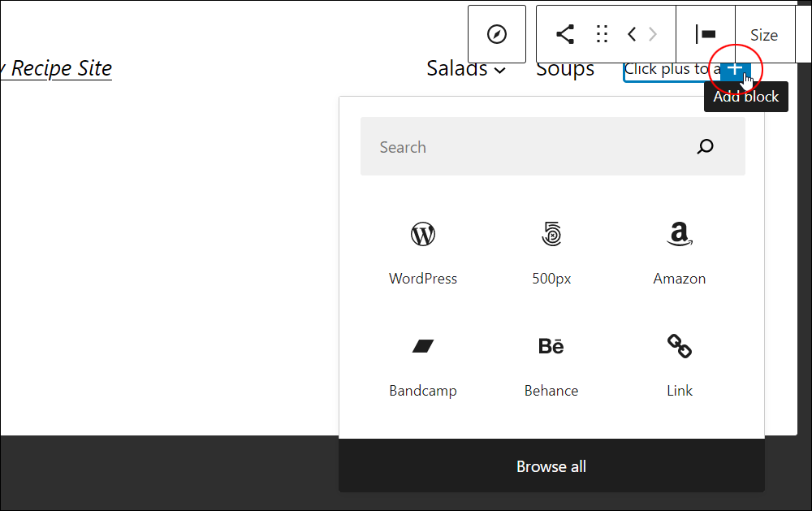Click the blue plus Add block button
Viewport: 812px width, 511px height.
tap(736, 69)
